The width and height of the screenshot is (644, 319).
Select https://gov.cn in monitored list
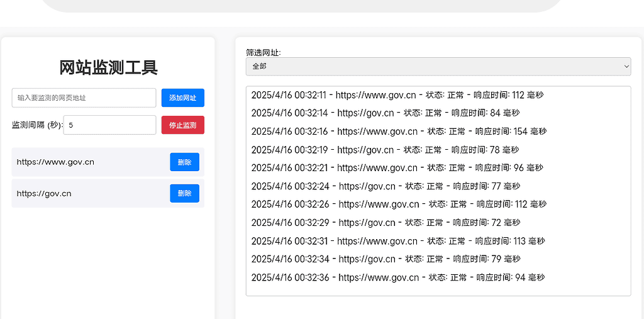click(x=44, y=193)
